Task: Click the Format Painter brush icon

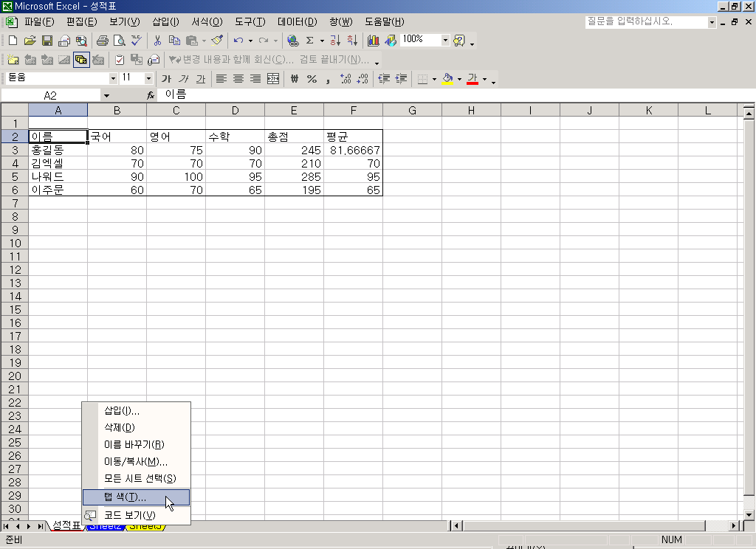Action: [216, 41]
